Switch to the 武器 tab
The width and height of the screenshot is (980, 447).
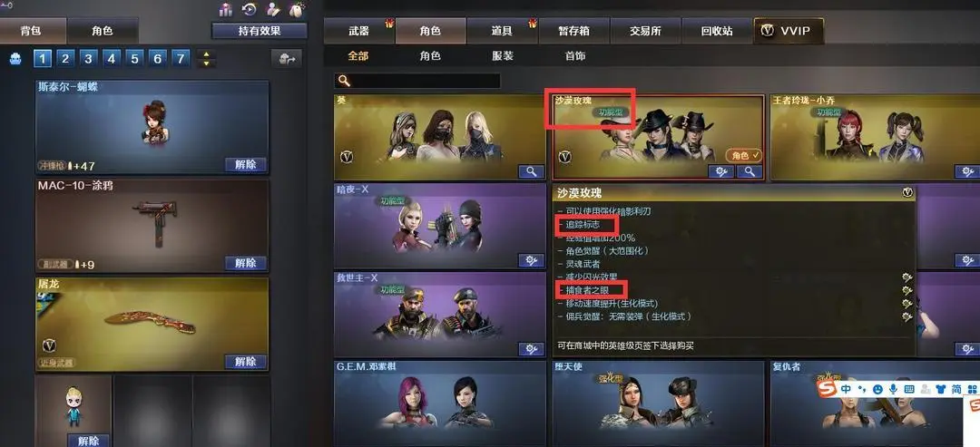pos(359,31)
